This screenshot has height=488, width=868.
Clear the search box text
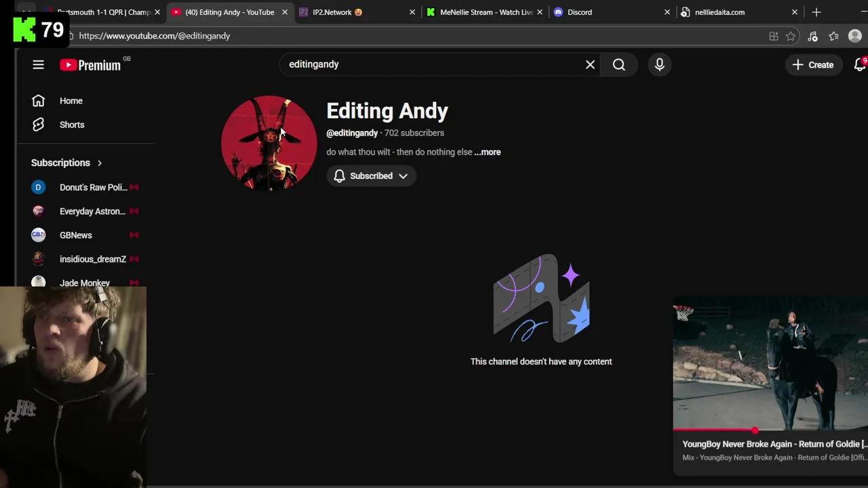(x=590, y=64)
